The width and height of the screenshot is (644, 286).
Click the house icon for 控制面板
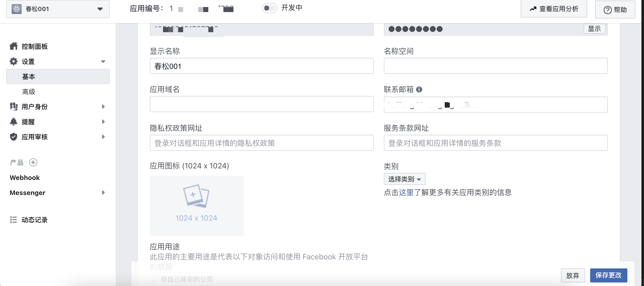[x=14, y=46]
